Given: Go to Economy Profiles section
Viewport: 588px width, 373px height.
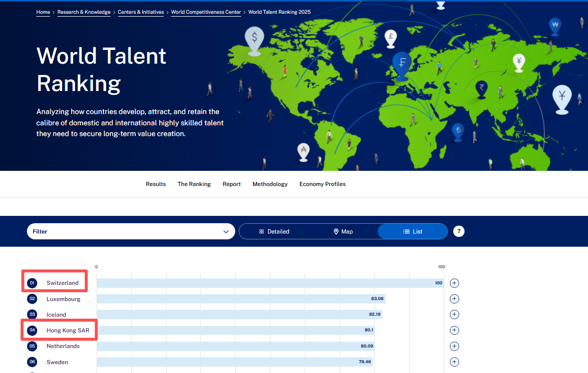Looking at the screenshot, I should pyautogui.click(x=322, y=184).
